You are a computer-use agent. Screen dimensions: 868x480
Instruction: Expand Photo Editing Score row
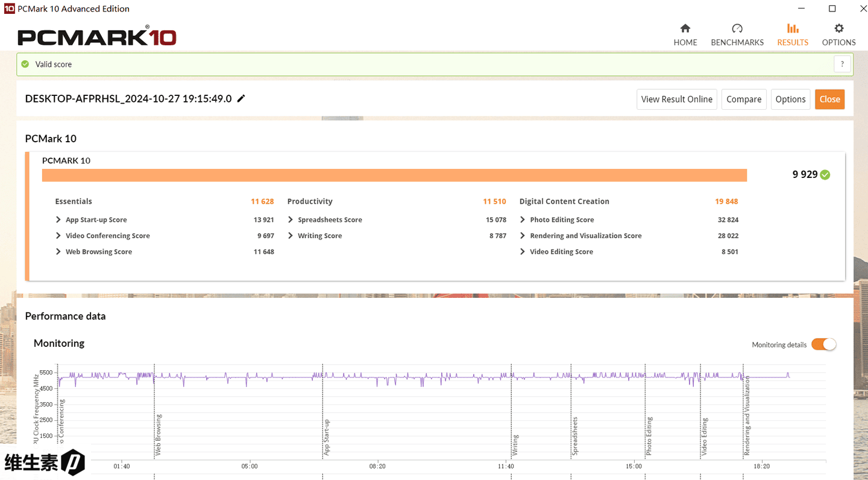click(x=523, y=220)
